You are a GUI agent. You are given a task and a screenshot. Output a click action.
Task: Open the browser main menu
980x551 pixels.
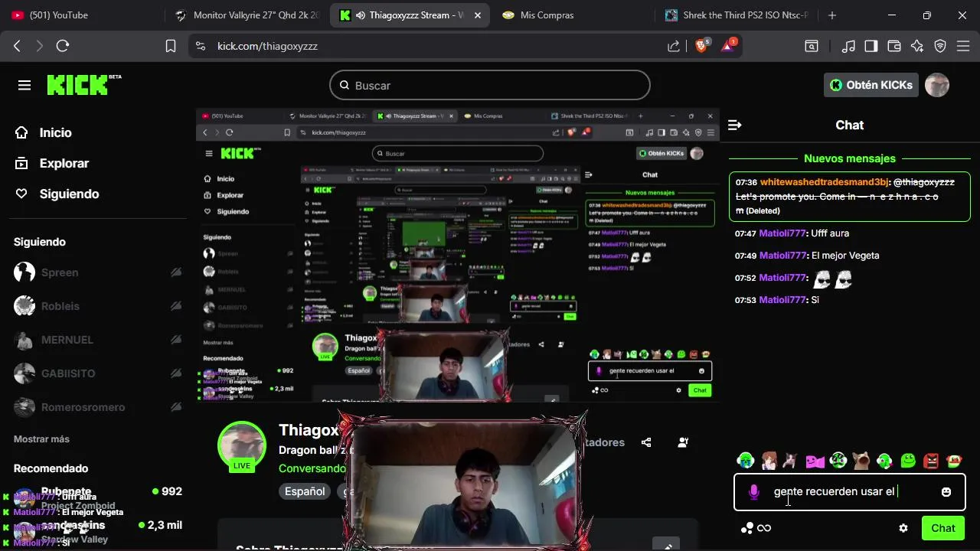[962, 46]
